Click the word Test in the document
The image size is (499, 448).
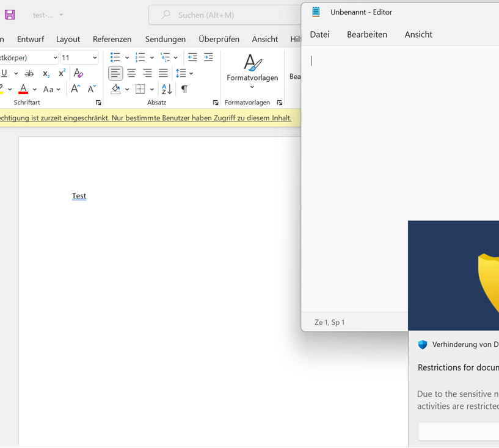coord(79,196)
